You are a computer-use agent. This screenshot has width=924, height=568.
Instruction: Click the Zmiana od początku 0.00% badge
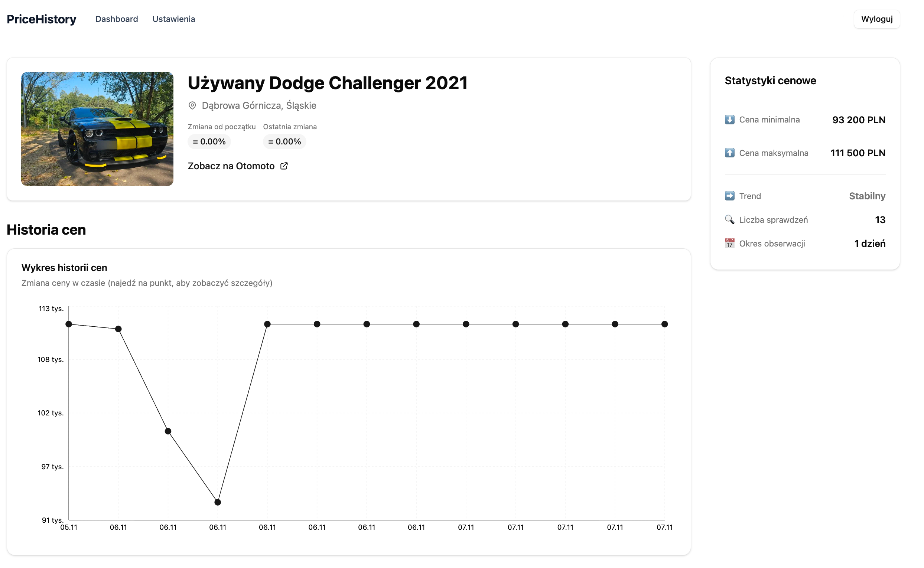(x=209, y=141)
